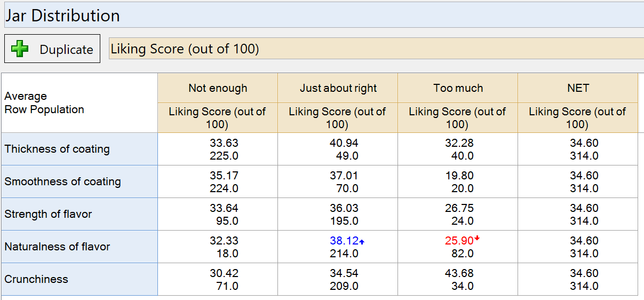Select the Crunchiness row header
Image resolution: width=644 pixels, height=300 pixels.
(x=79, y=279)
